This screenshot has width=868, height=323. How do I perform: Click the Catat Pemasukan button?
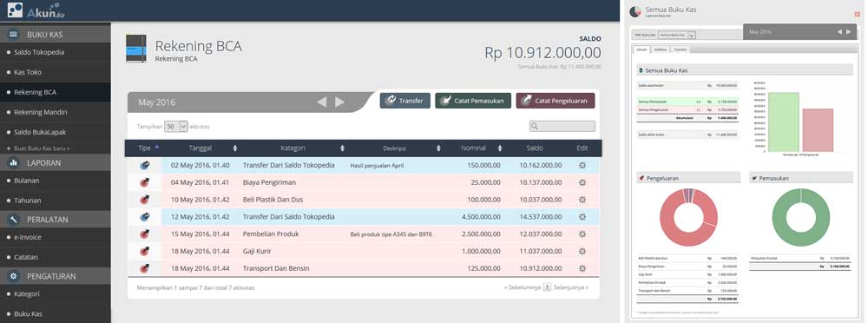click(x=473, y=101)
